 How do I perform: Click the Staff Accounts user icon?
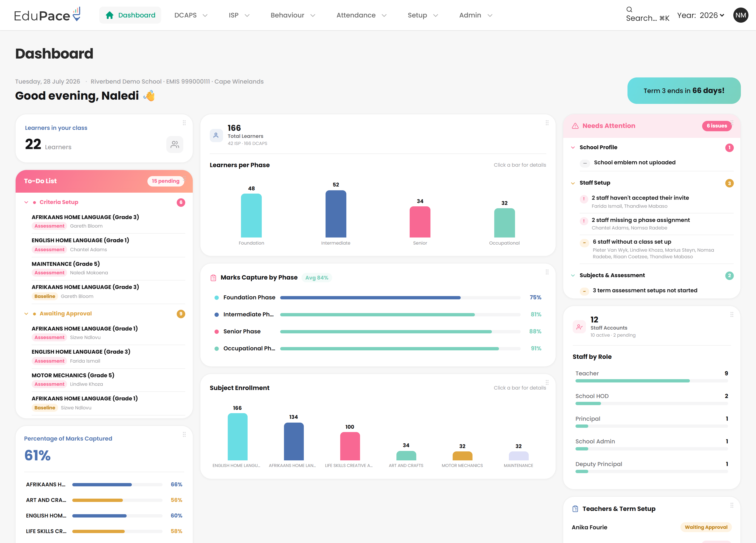pyautogui.click(x=579, y=327)
